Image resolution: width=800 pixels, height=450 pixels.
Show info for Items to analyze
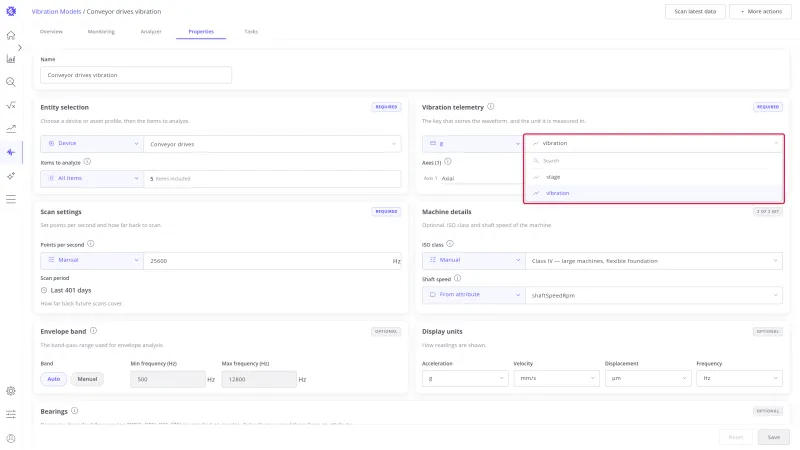(x=87, y=162)
